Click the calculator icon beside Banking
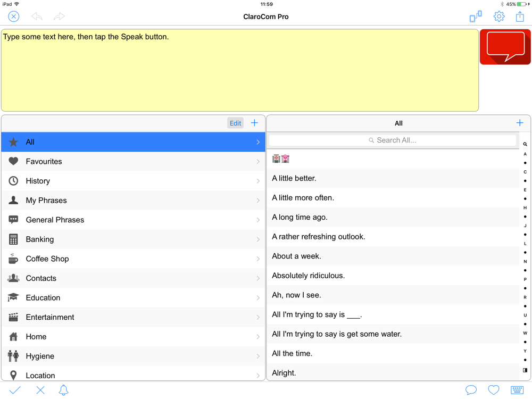 [13, 239]
